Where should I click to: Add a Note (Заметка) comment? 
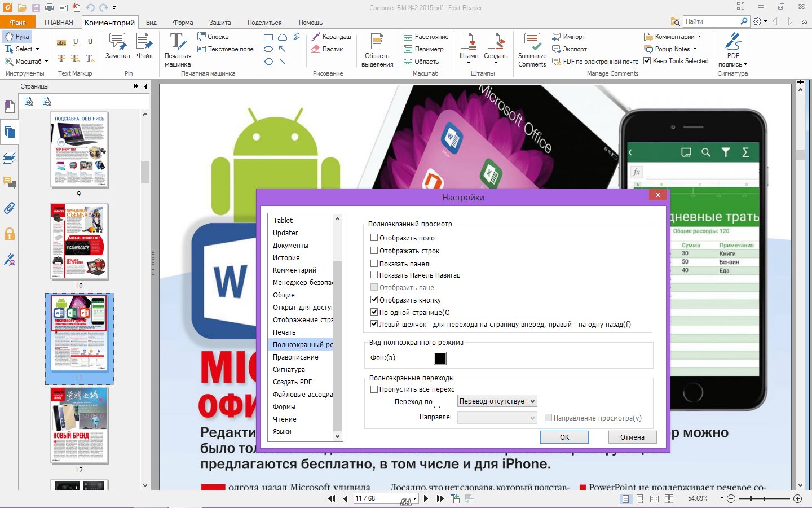coord(117,46)
